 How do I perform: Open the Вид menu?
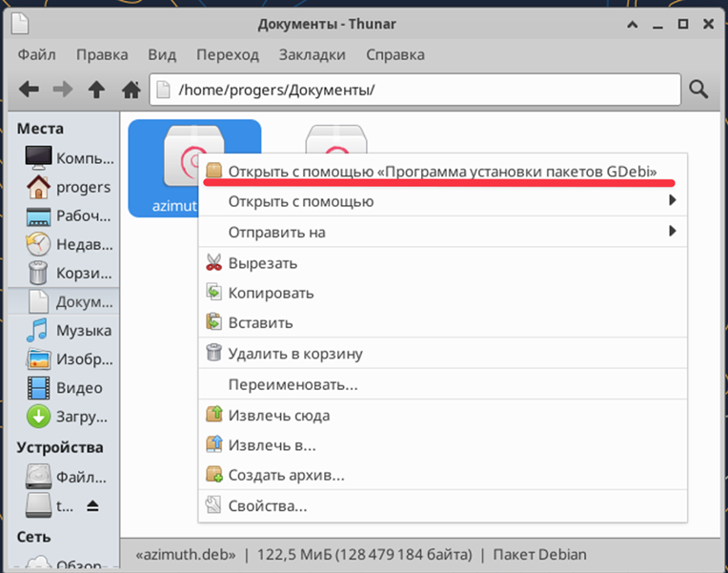click(162, 55)
